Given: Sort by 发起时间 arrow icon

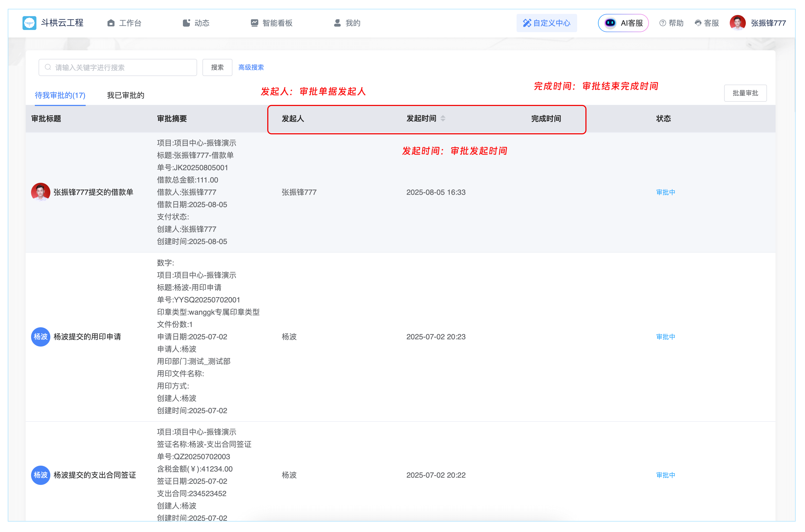Looking at the screenshot, I should pos(443,118).
